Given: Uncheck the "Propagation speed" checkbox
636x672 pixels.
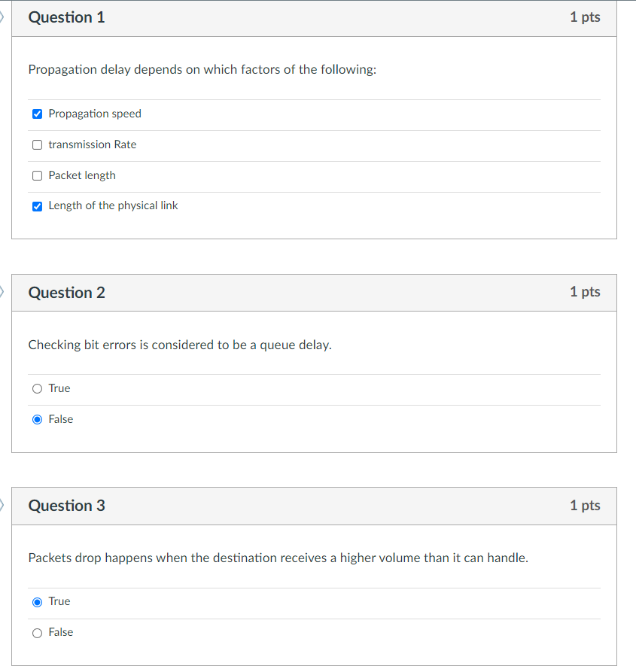Looking at the screenshot, I should 37,114.
